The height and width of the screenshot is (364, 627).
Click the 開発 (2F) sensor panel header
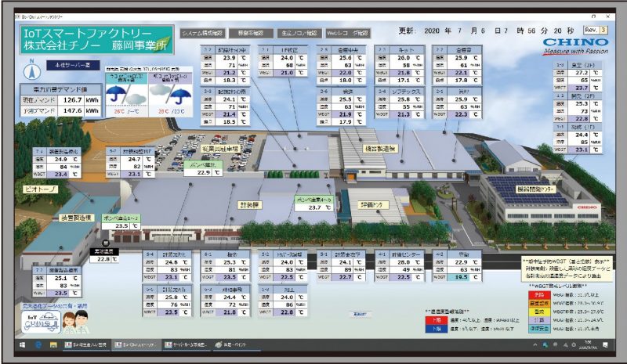coord(578,96)
